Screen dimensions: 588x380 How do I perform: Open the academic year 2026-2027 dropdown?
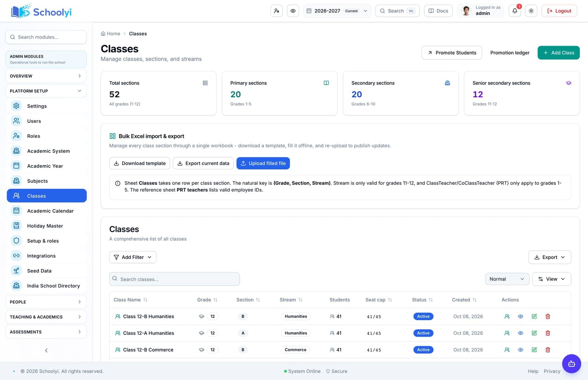tap(337, 11)
